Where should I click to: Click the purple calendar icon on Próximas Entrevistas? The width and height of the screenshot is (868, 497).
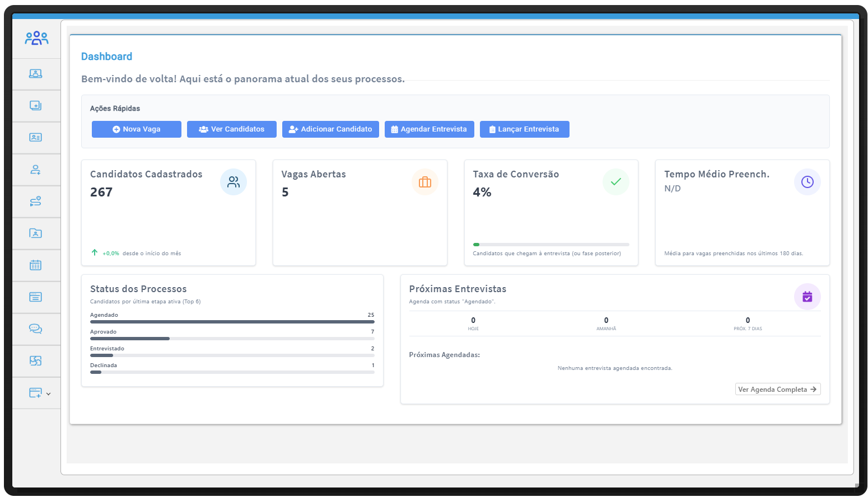(807, 297)
